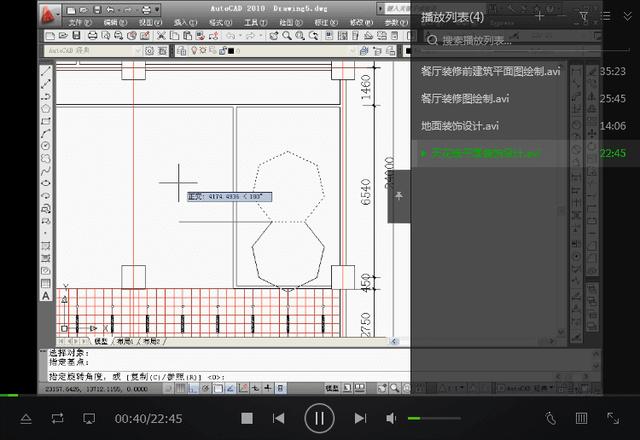Stop video playback

[247, 418]
